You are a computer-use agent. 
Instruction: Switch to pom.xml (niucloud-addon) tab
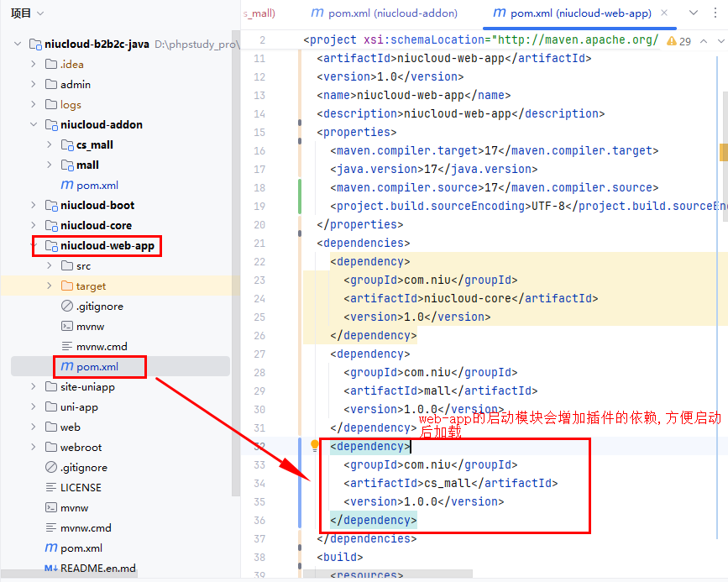pos(385,13)
